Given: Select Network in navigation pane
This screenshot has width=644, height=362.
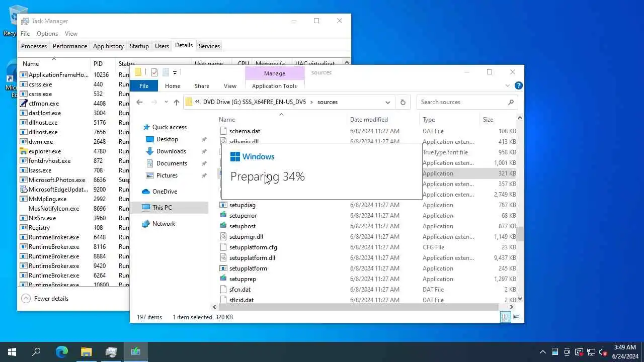Looking at the screenshot, I should point(164,224).
